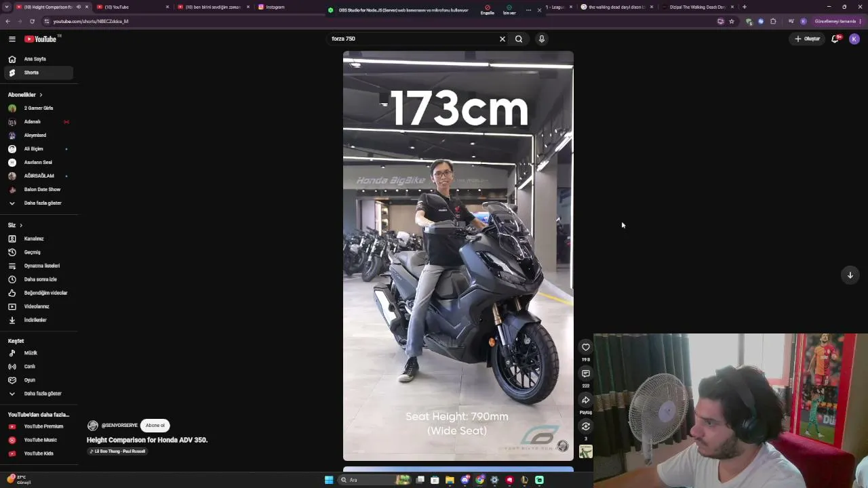The height and width of the screenshot is (488, 868).
Task: Open Oyun under Keşfet
Action: (39, 380)
